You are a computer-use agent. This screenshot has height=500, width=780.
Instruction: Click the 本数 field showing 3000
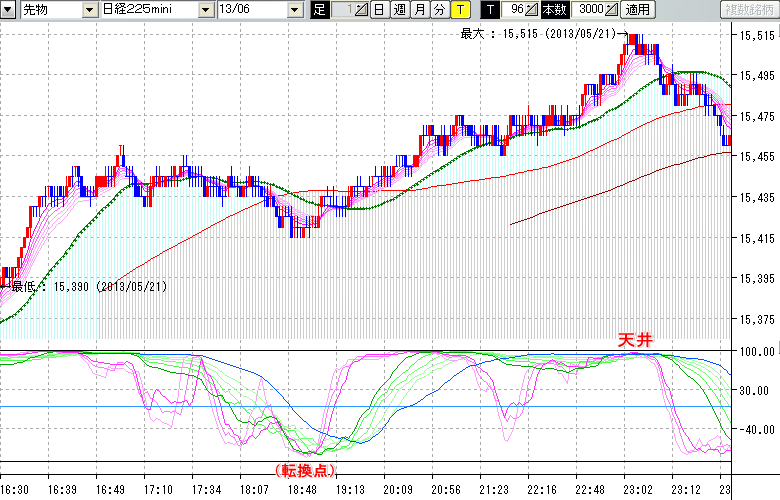[x=589, y=9]
